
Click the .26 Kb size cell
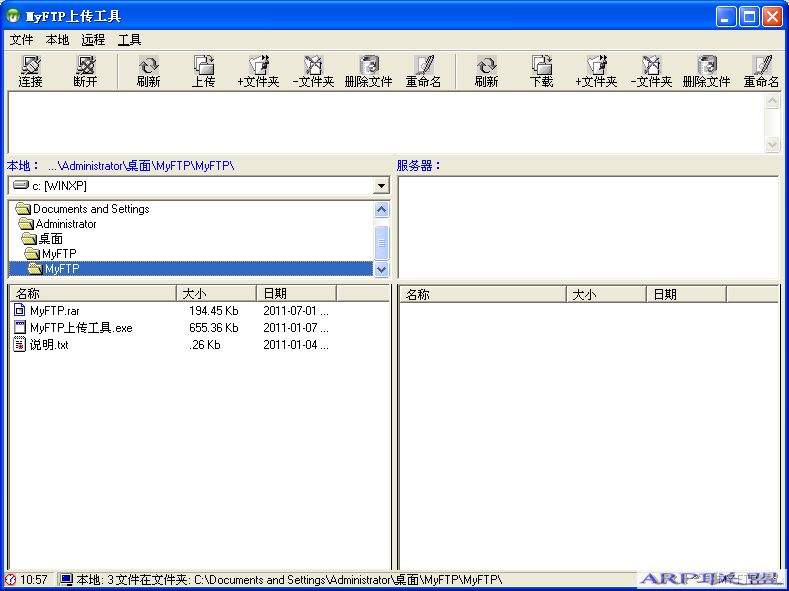pos(205,345)
